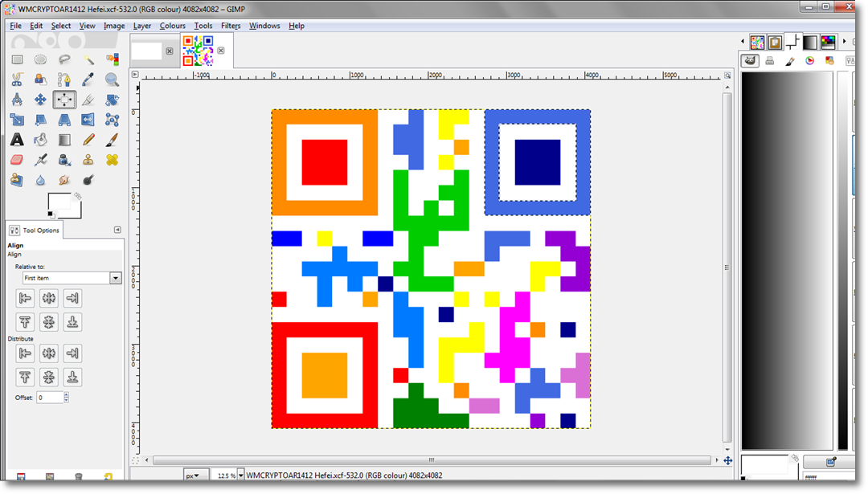Choose the Foreground Select tool
Viewport: 868px width, 494px height.
40,80
